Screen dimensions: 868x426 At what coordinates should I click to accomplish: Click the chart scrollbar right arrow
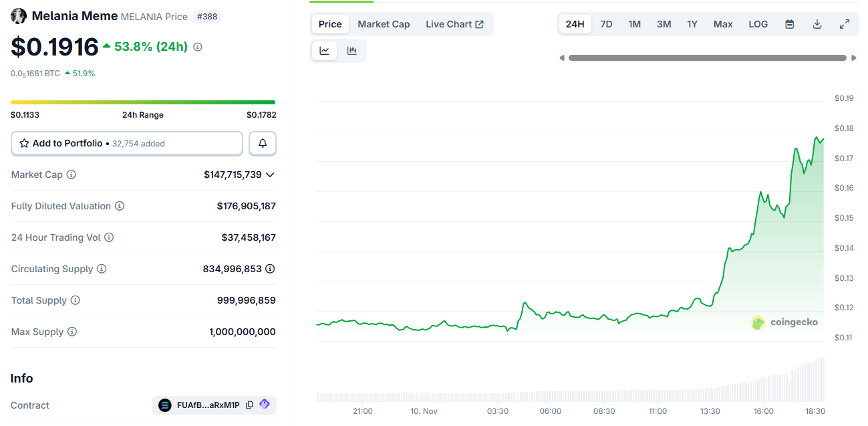point(854,58)
